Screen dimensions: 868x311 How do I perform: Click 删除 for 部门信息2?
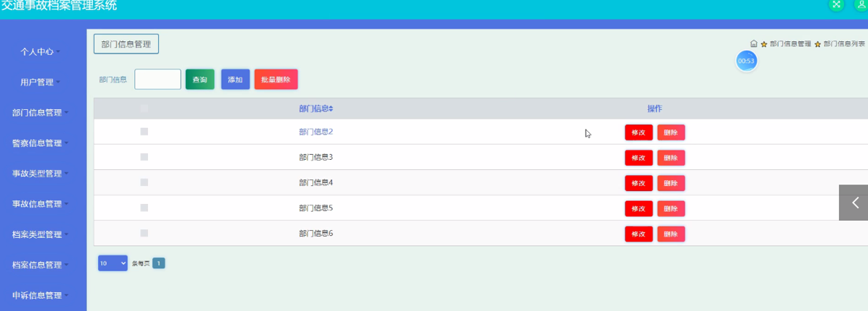pyautogui.click(x=671, y=132)
